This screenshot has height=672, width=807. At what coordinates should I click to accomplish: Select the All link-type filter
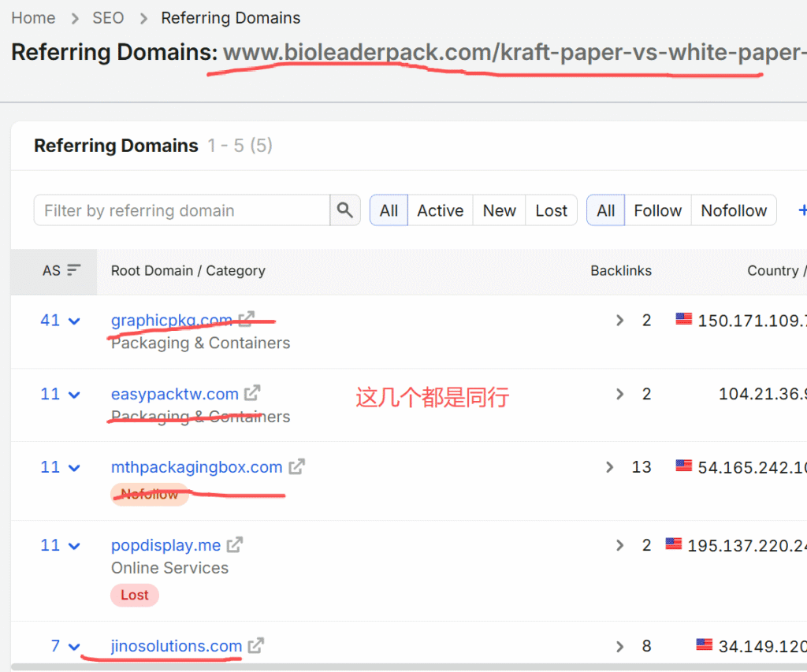pyautogui.click(x=606, y=210)
